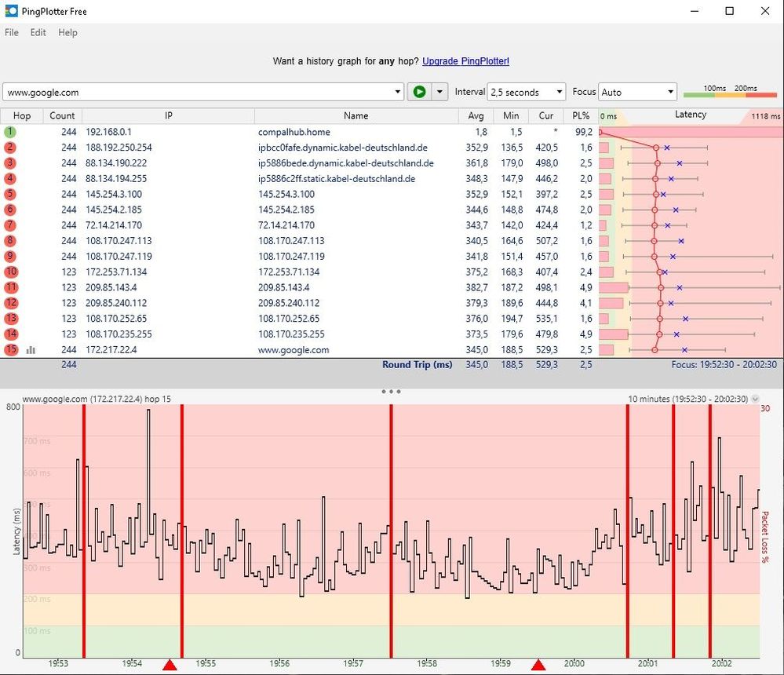Click the Name column header
The image size is (784, 675).
[356, 115]
